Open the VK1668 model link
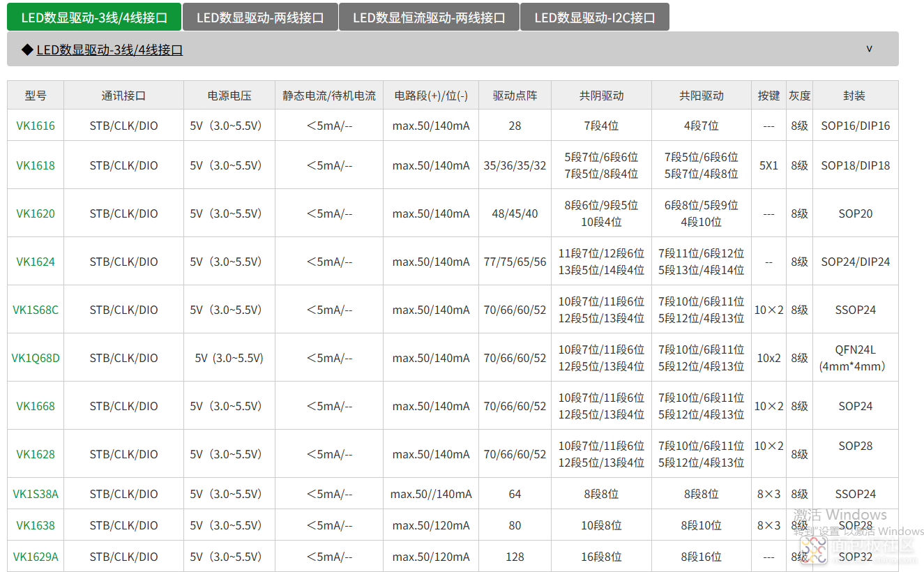924x572 pixels. [36, 406]
